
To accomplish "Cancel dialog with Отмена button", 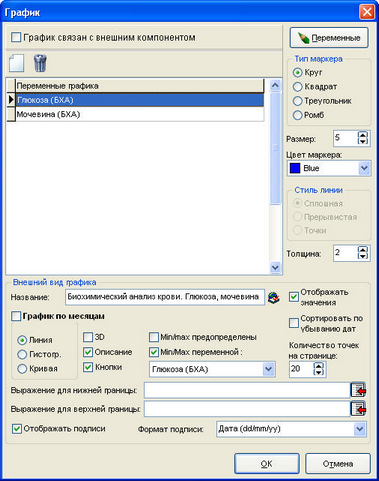I will click(338, 464).
